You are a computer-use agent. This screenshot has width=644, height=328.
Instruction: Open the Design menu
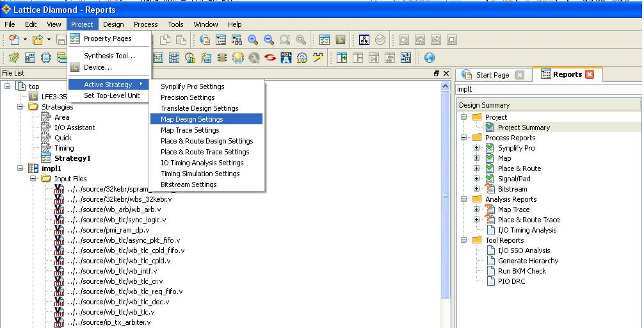tap(113, 24)
